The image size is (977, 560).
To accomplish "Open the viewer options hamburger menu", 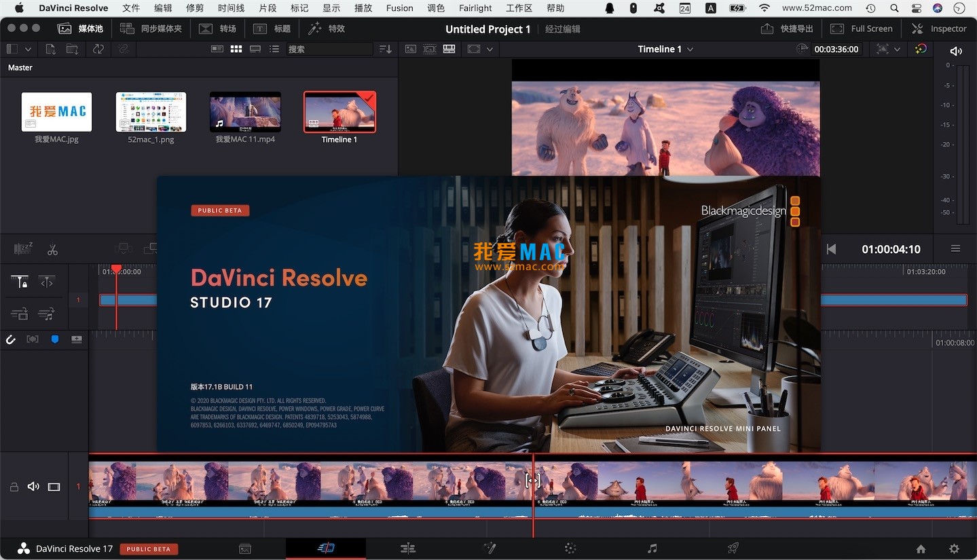I will click(x=955, y=249).
